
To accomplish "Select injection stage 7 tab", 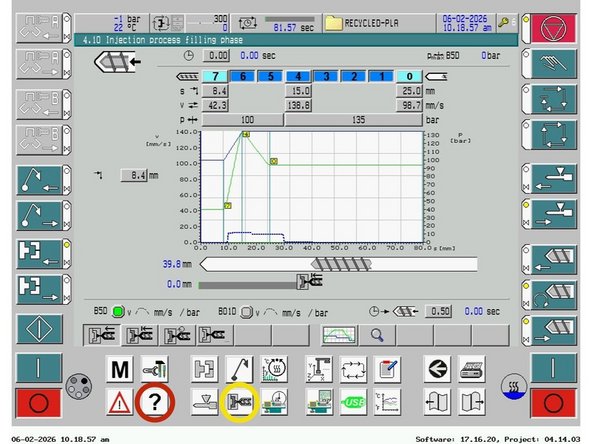I will tap(215, 77).
